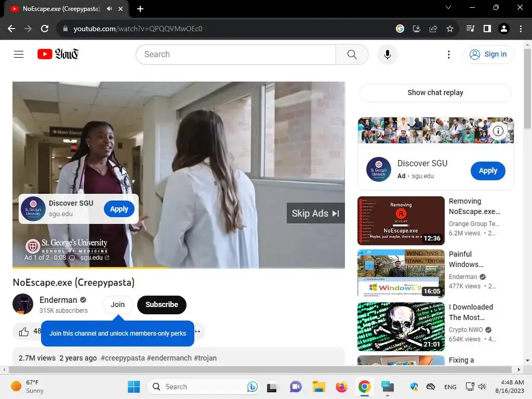Click the Sign in button

point(488,54)
